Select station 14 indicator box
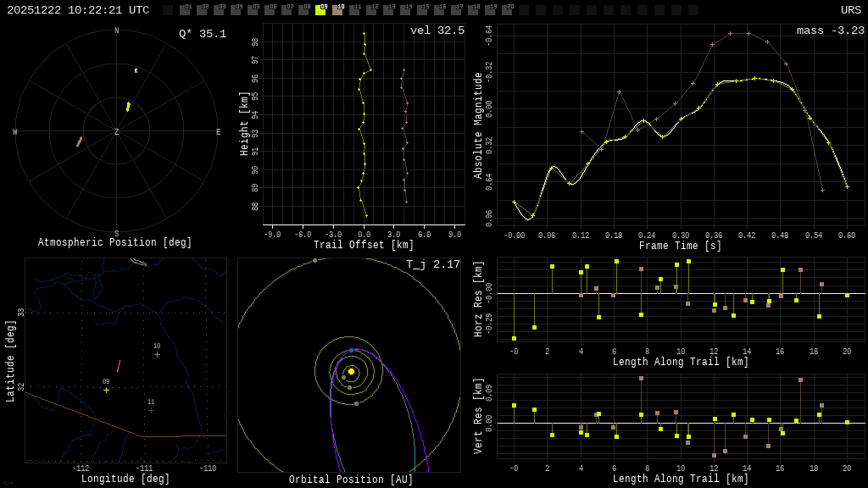 pos(405,10)
